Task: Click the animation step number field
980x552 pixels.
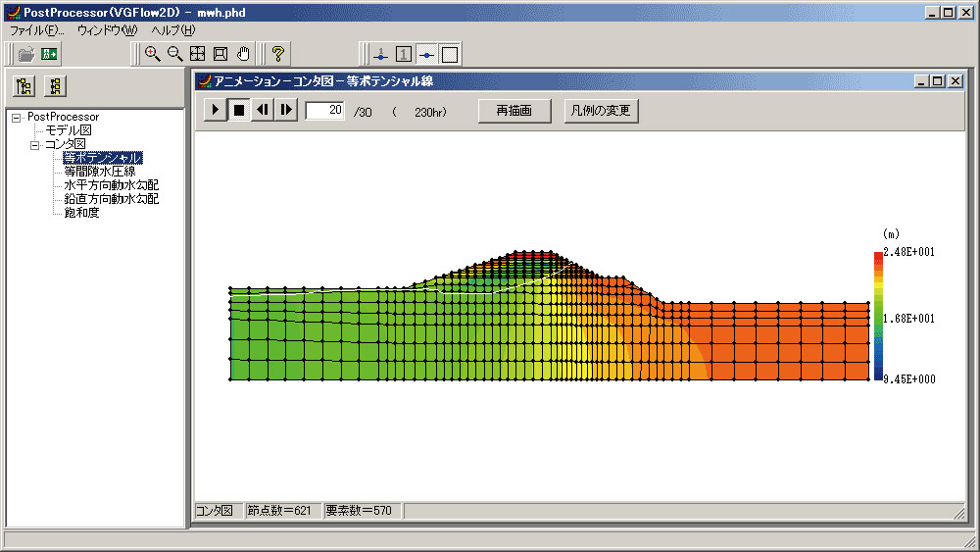Action: coord(325,111)
